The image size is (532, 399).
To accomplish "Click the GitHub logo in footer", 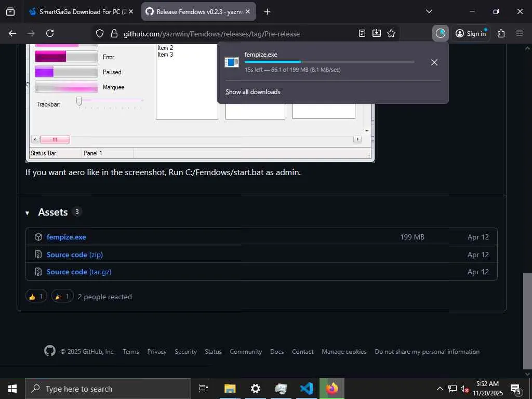I will point(50,351).
